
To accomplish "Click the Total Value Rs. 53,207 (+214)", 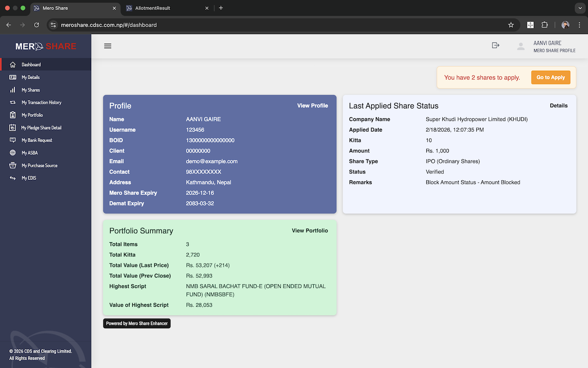I will 208,265.
